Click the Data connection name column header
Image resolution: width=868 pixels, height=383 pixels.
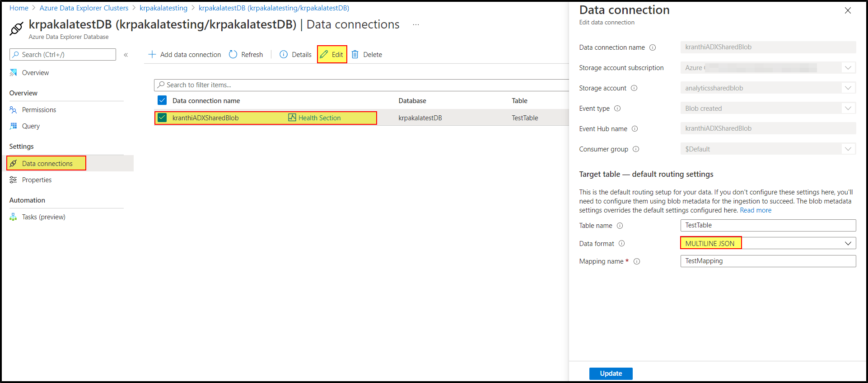click(206, 101)
